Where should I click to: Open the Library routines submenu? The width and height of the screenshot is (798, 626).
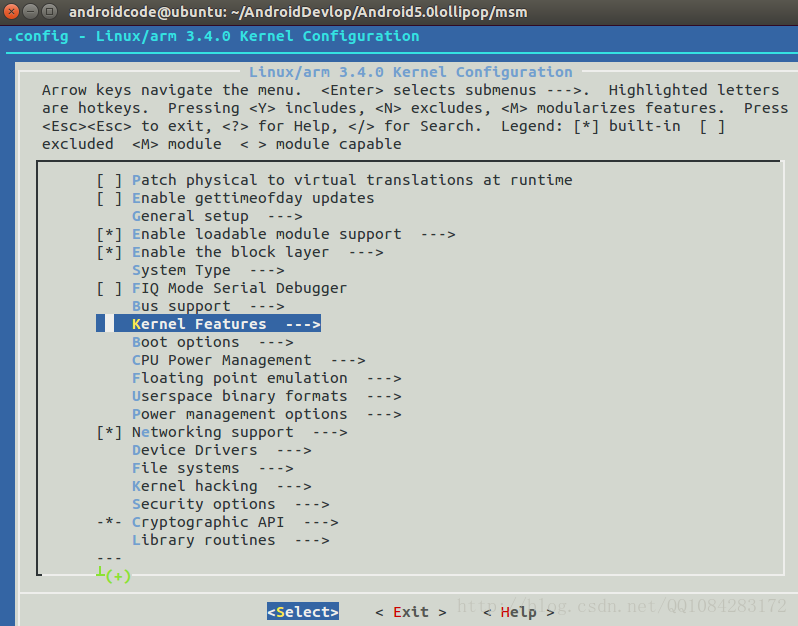coord(231,540)
